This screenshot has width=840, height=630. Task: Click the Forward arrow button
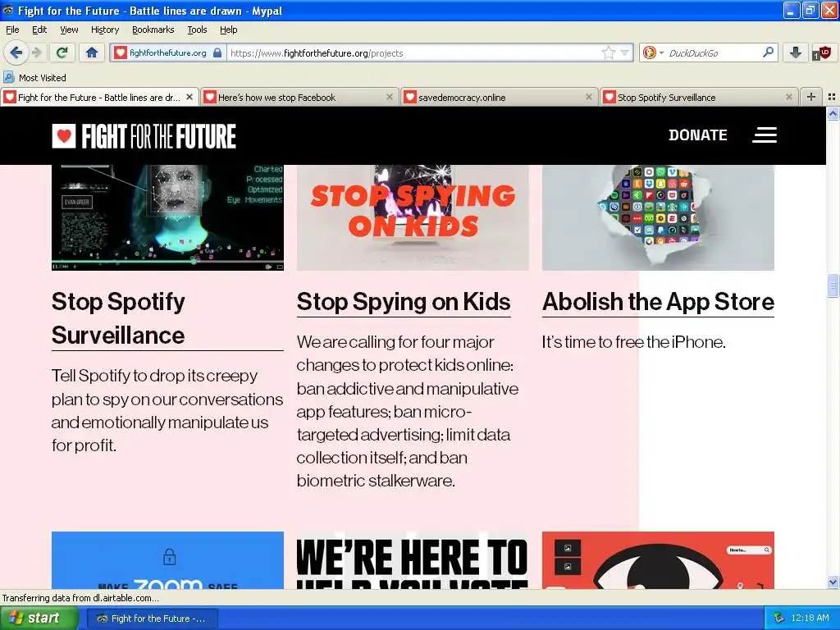[36, 52]
